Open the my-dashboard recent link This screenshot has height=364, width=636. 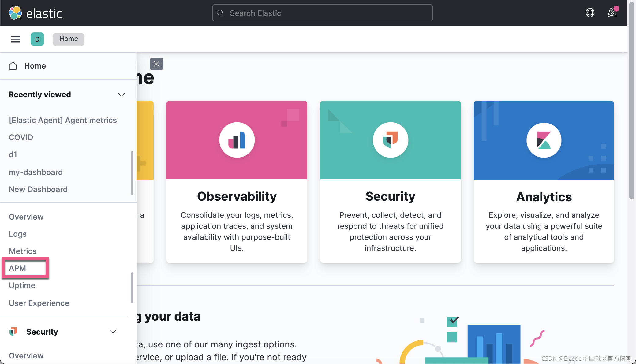[36, 172]
